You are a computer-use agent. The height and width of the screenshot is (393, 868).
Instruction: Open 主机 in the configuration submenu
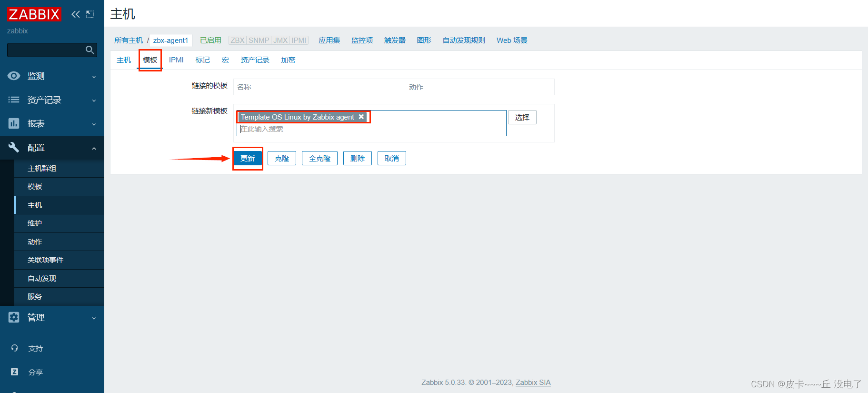point(59,205)
